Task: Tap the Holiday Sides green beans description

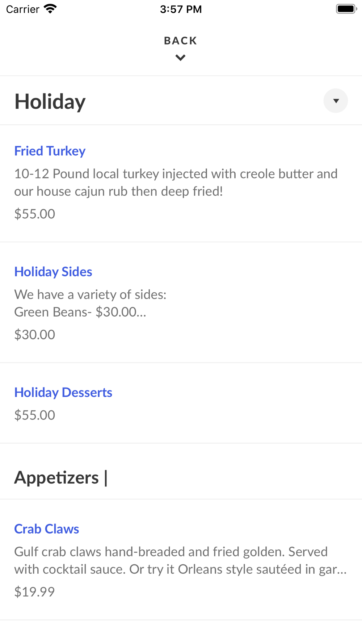Action: [x=80, y=311]
